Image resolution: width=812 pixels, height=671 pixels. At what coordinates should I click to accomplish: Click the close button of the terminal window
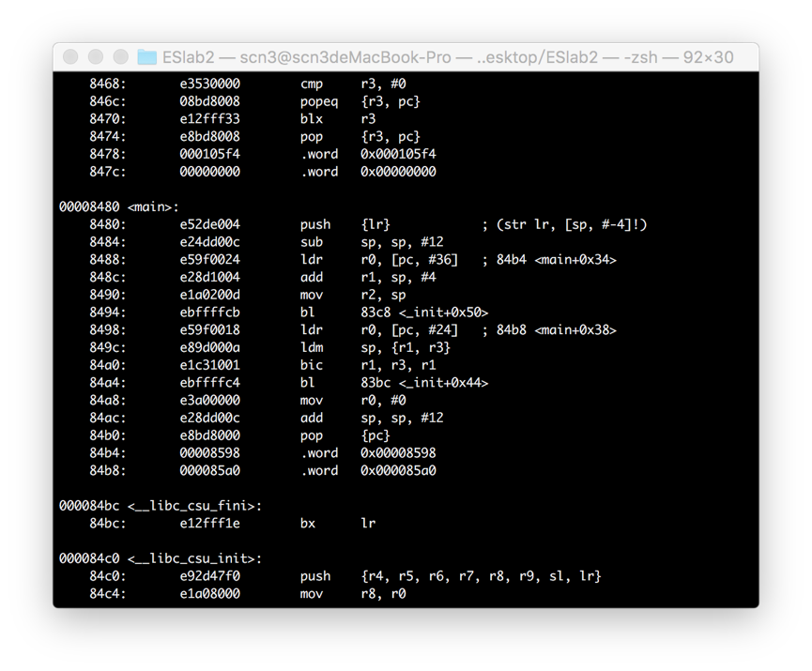[71, 57]
